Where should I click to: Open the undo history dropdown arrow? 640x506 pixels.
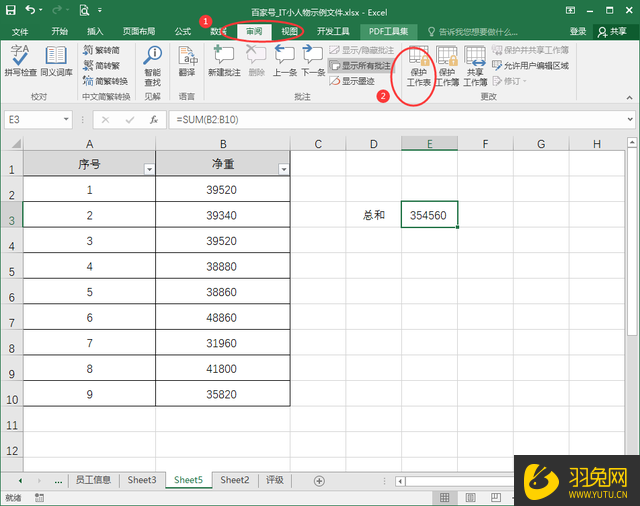41,10
